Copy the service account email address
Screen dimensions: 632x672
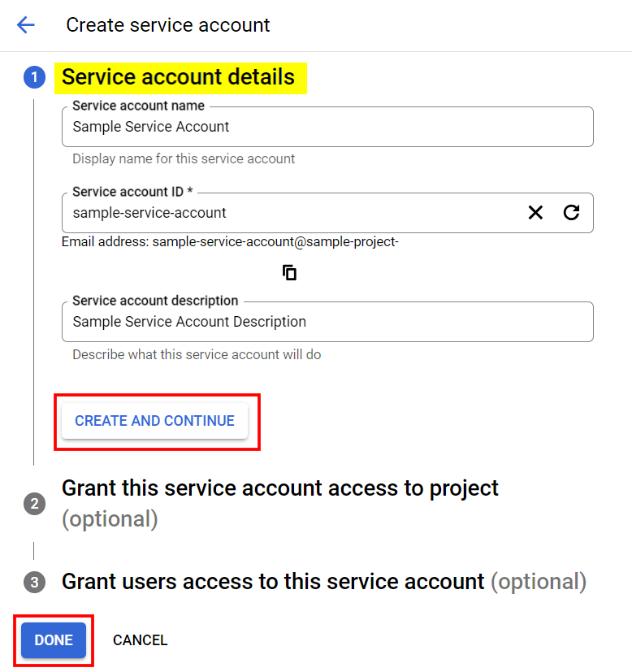pos(290,273)
